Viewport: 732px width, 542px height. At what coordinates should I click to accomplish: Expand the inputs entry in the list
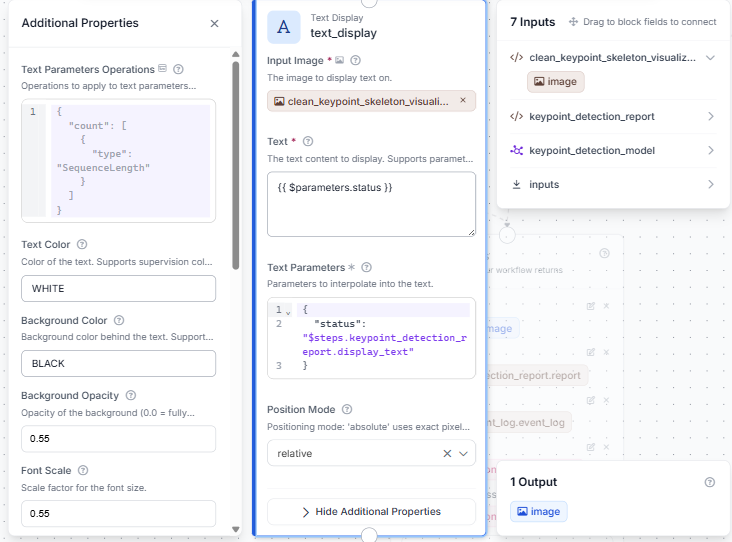612,184
